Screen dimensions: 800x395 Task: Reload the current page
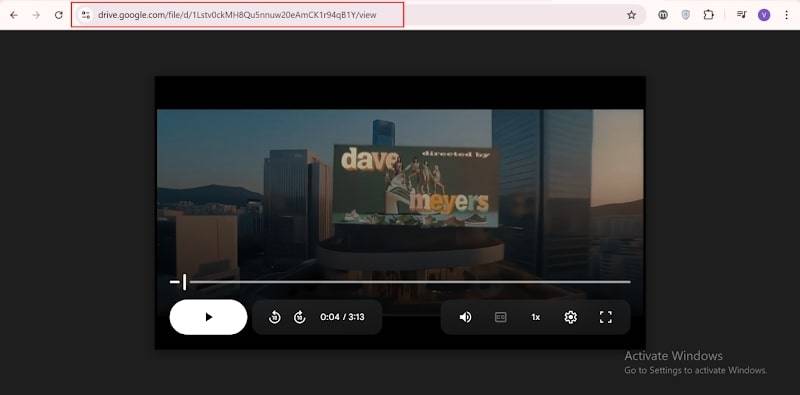(59, 15)
